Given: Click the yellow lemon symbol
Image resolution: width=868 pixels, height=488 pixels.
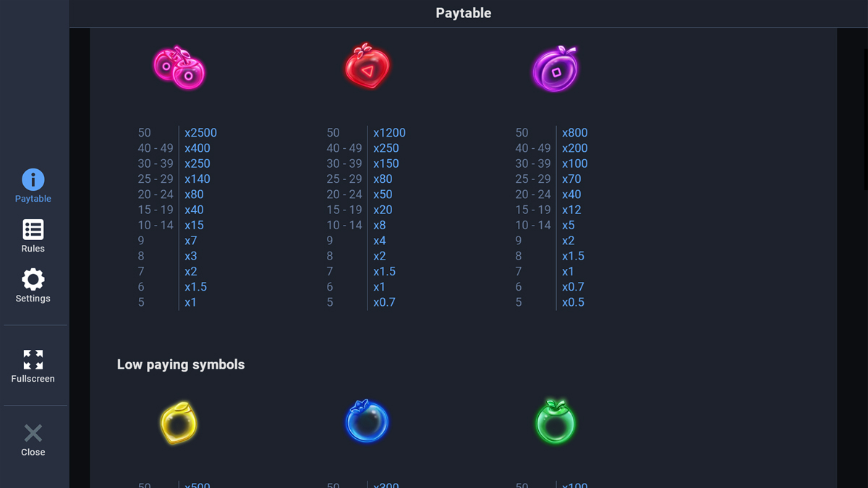Looking at the screenshot, I should click(179, 422).
